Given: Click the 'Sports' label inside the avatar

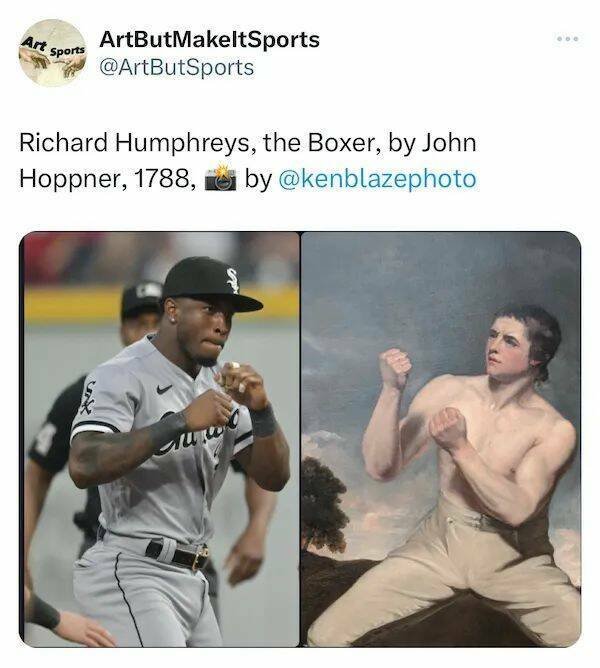Looking at the screenshot, I should [x=68, y=51].
